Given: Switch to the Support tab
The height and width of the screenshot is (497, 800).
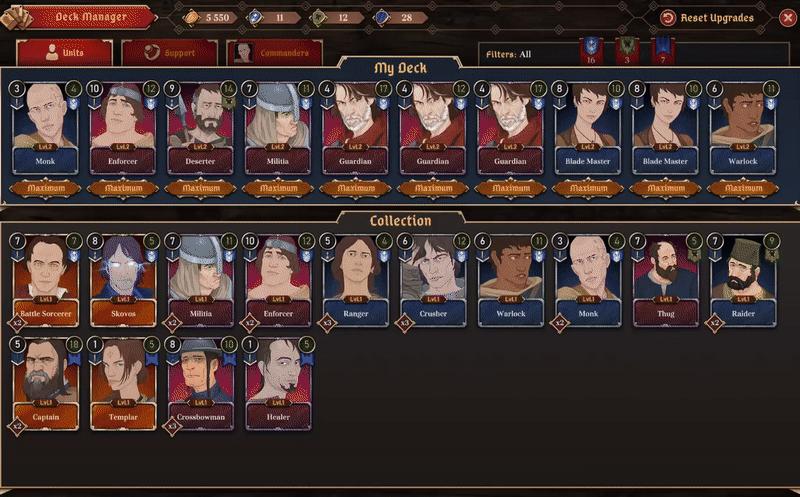Looking at the screenshot, I should click(x=170, y=53).
